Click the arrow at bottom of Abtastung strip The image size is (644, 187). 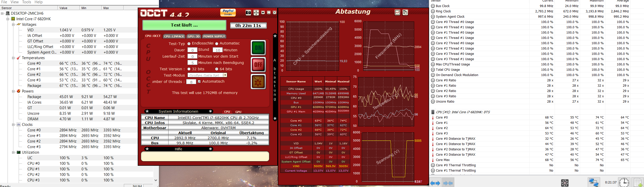coord(275,118)
